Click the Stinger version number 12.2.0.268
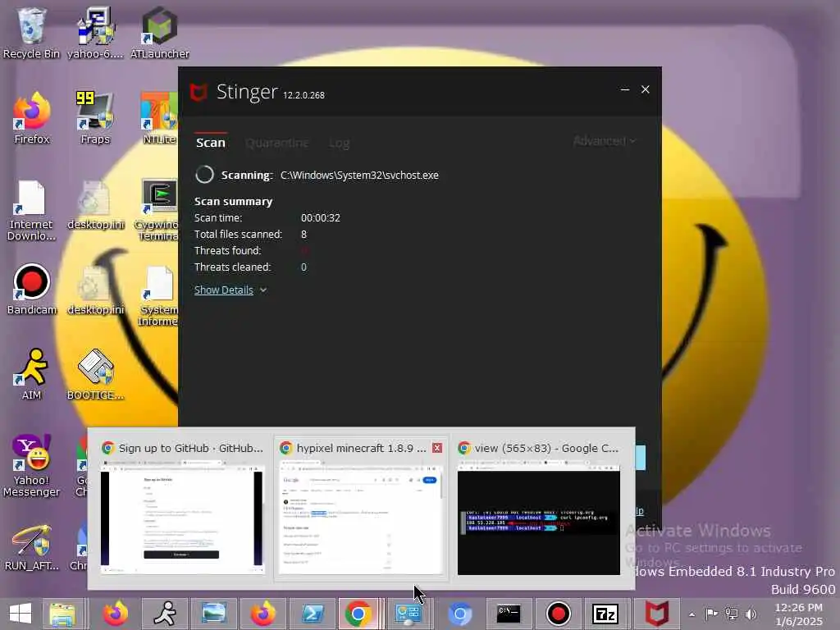The width and height of the screenshot is (840, 630). click(x=304, y=95)
